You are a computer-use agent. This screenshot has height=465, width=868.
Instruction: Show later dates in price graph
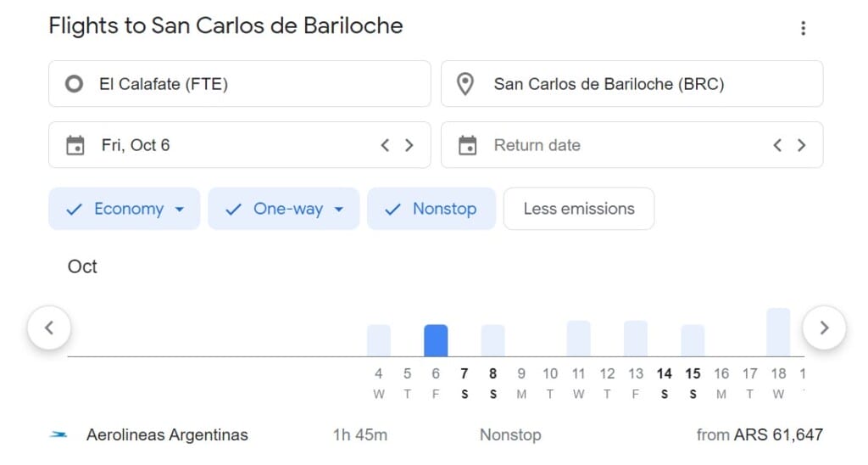[x=824, y=328]
